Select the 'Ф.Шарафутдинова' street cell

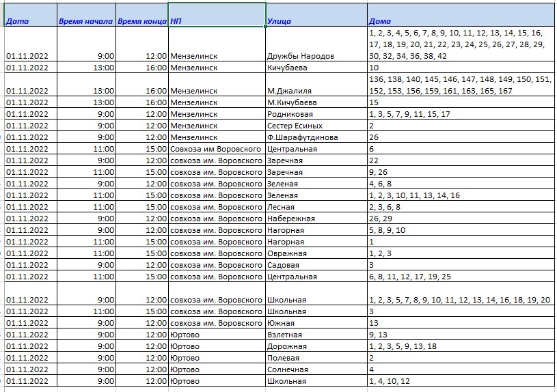[315, 137]
